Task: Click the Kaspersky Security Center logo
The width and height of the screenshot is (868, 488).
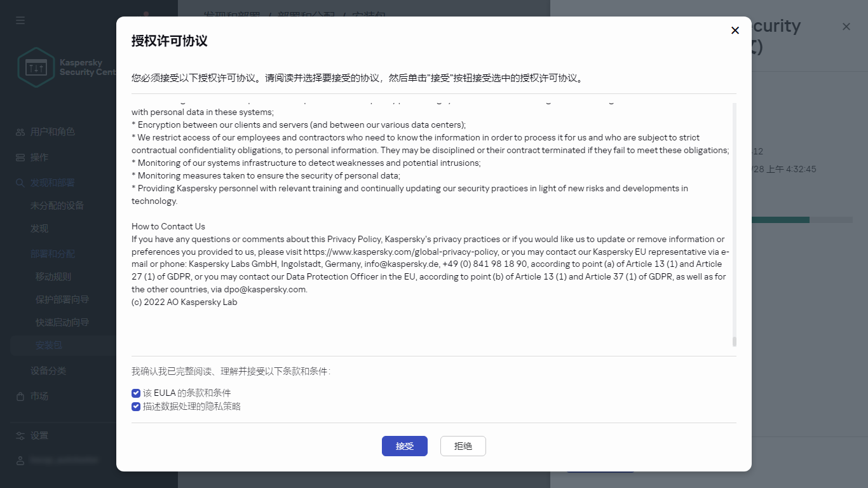Action: click(x=36, y=67)
